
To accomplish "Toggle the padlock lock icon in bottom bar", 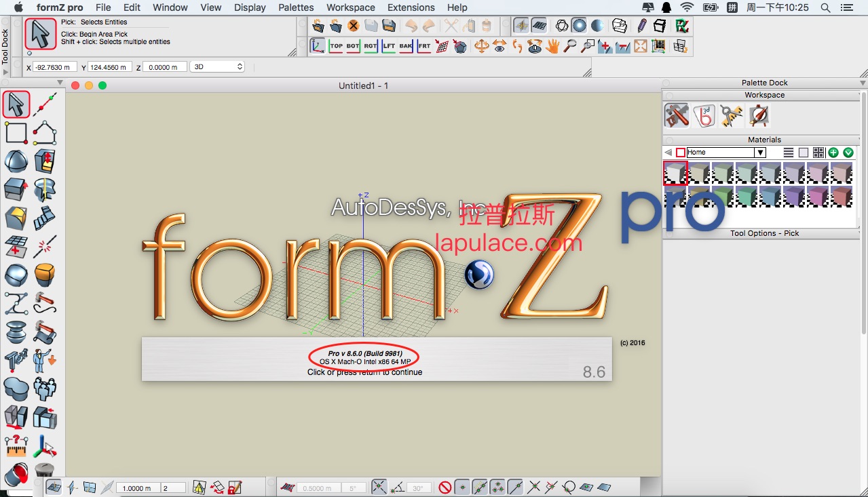I will point(235,488).
